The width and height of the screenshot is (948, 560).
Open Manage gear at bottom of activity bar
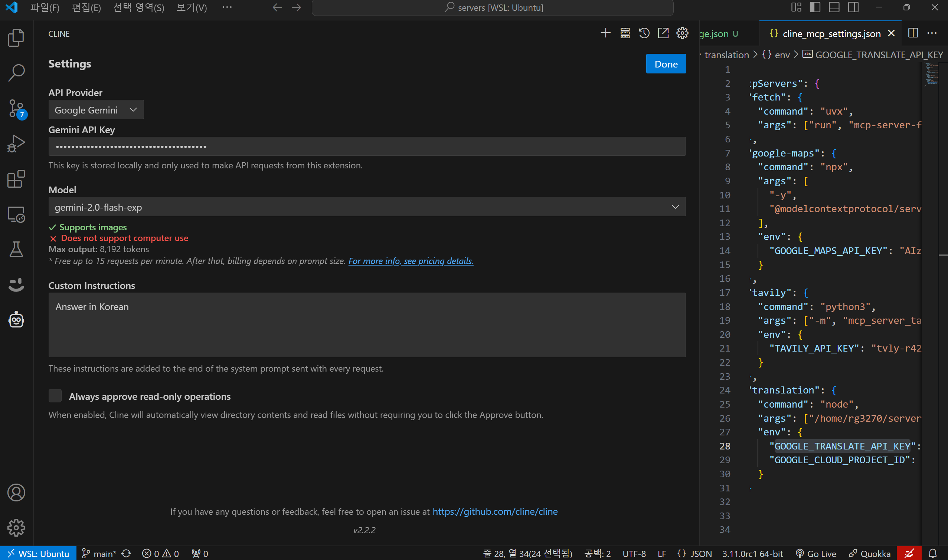16,527
